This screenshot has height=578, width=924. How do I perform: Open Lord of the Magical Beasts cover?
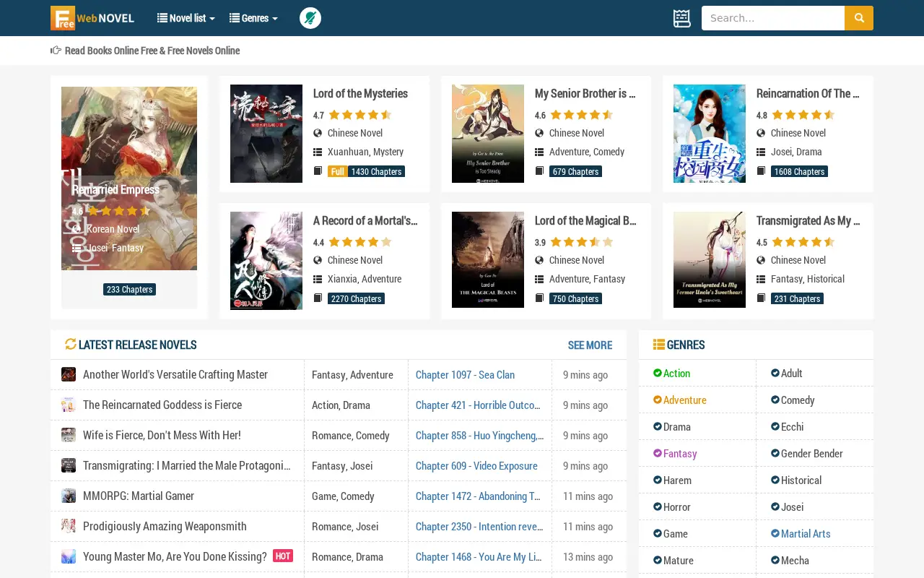point(488,259)
